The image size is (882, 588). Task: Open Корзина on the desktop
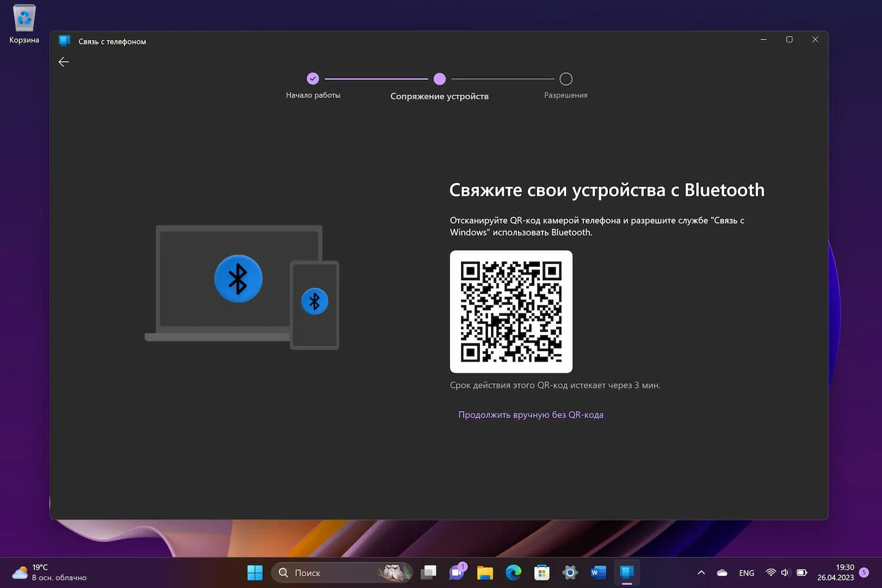tap(24, 24)
